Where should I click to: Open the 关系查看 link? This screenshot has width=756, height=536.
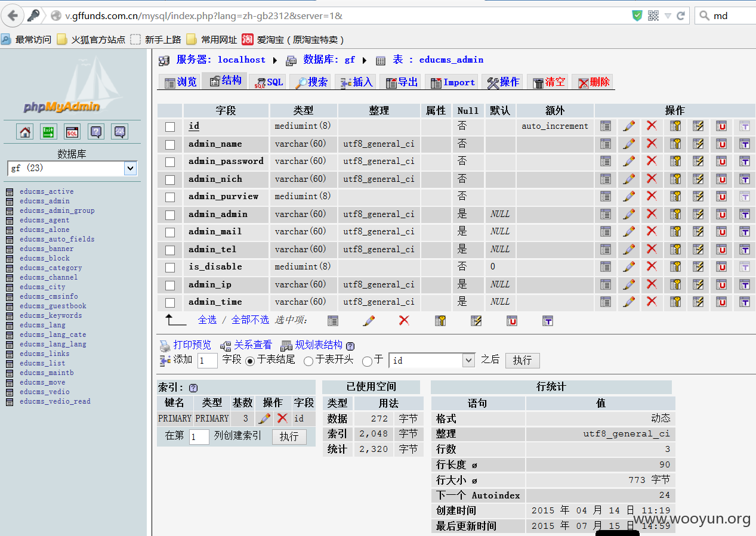tap(252, 345)
